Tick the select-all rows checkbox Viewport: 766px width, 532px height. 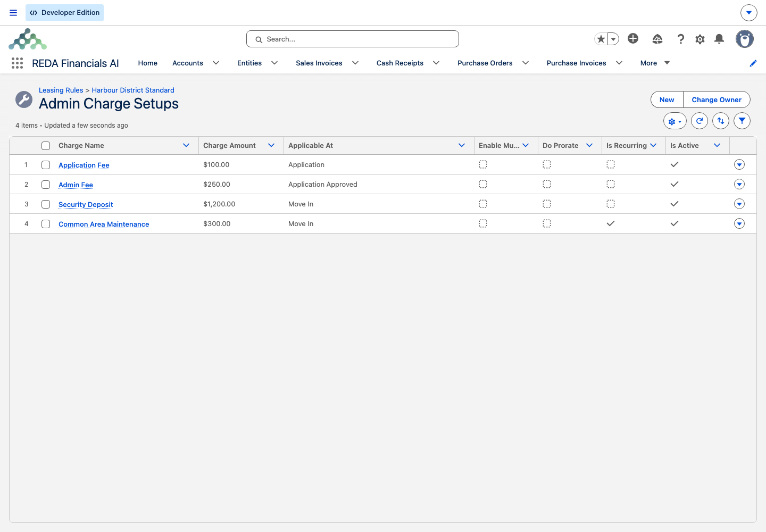[x=46, y=146]
